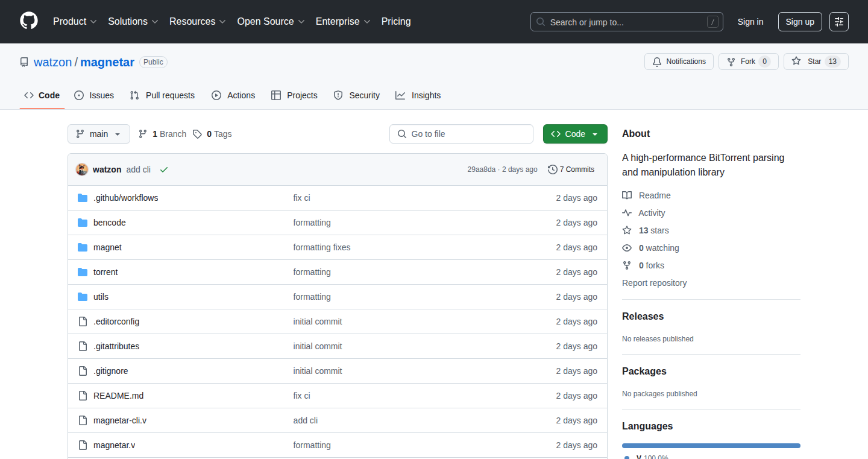View the 7 Commits history
The height and width of the screenshot is (459, 868).
click(x=571, y=169)
